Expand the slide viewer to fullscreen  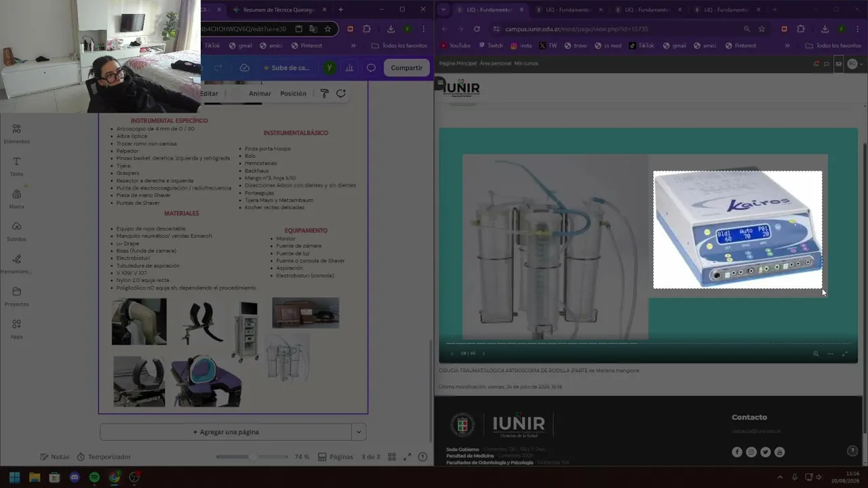pos(845,354)
